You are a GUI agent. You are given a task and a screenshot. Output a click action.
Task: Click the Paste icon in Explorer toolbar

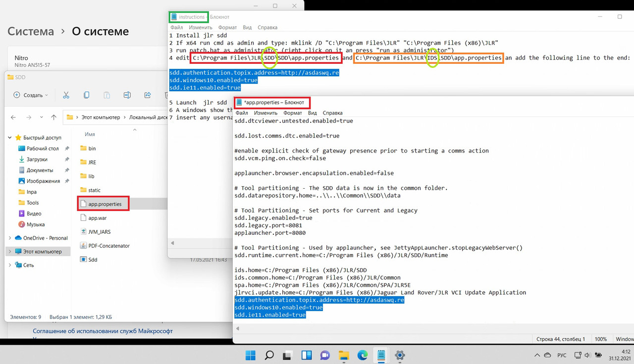tap(107, 95)
